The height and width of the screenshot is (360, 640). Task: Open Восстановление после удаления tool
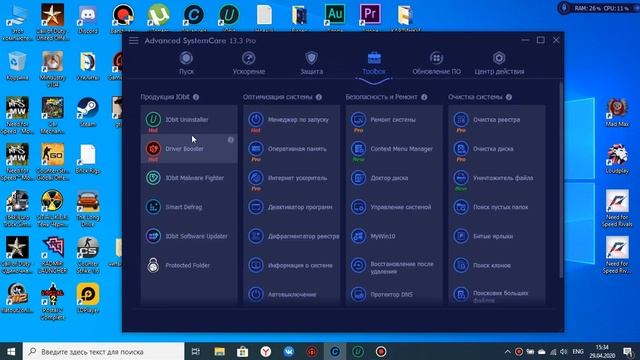[394, 265]
